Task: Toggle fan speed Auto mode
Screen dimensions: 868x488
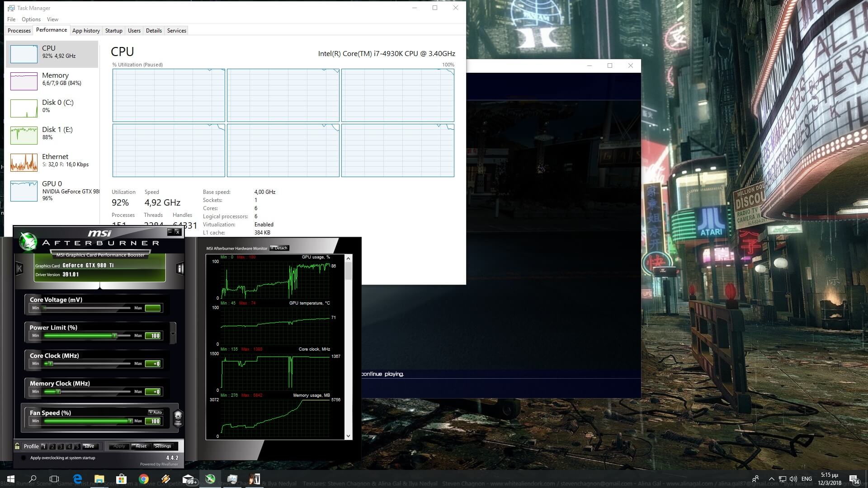Action: point(156,412)
